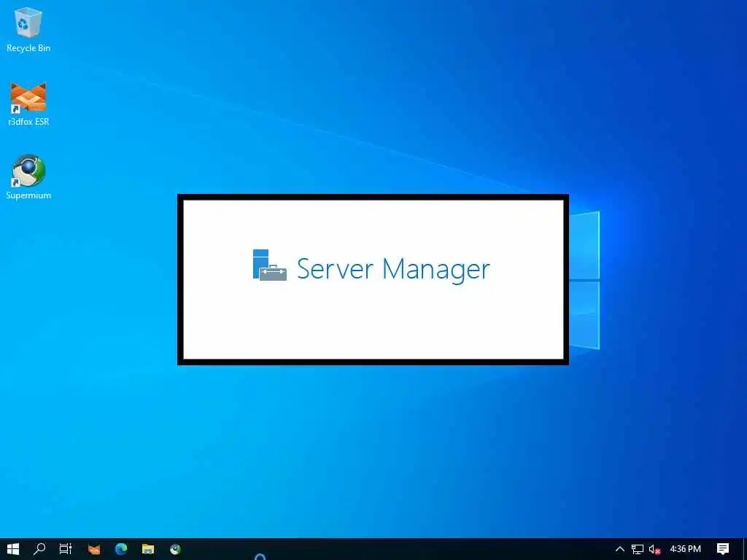
Task: Open the Windows Start menu
Action: (13, 549)
